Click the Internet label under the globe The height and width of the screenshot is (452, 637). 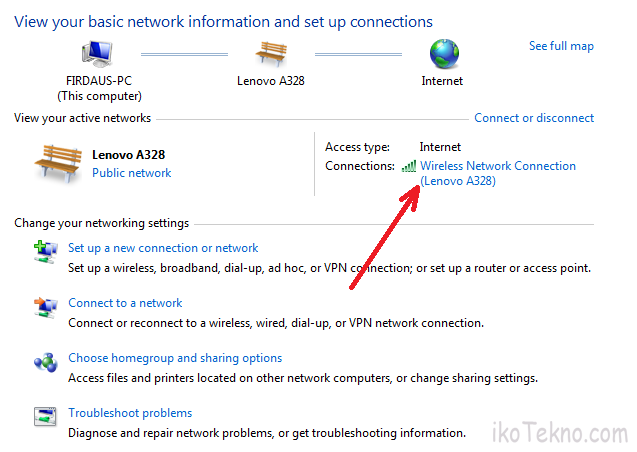(442, 81)
